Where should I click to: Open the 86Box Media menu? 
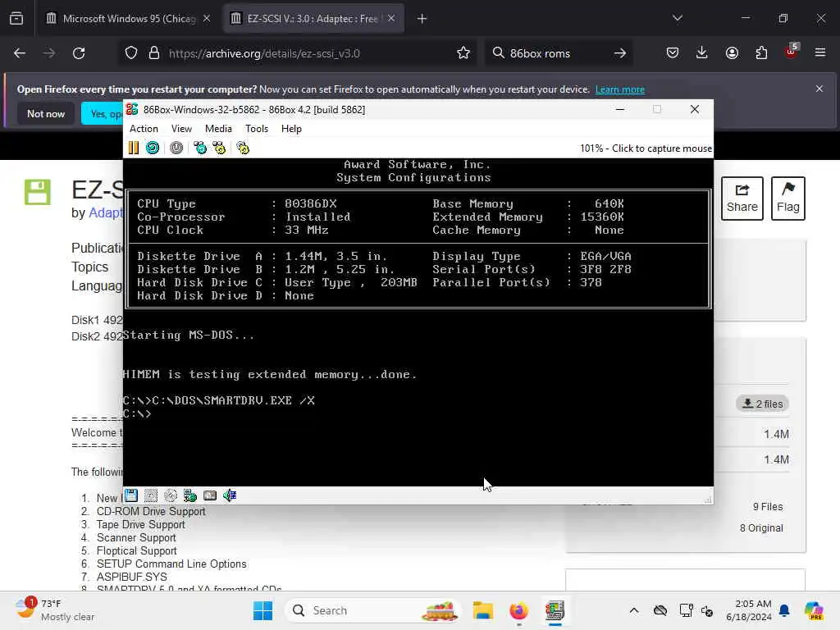pyautogui.click(x=218, y=129)
